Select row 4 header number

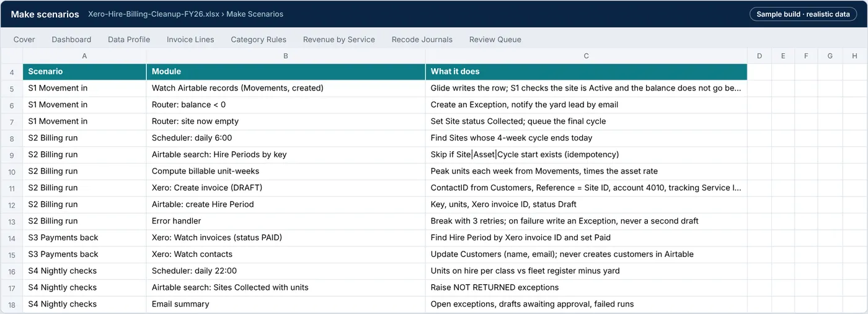12,72
